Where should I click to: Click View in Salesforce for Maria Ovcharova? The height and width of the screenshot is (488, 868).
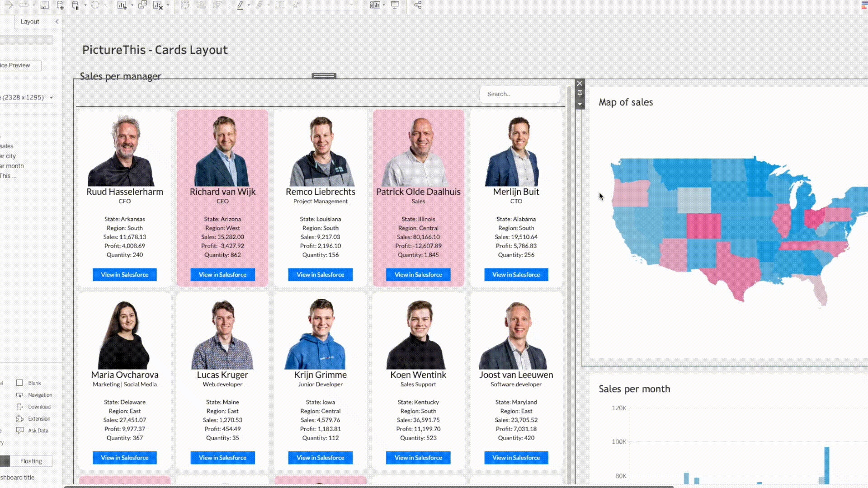click(x=124, y=458)
